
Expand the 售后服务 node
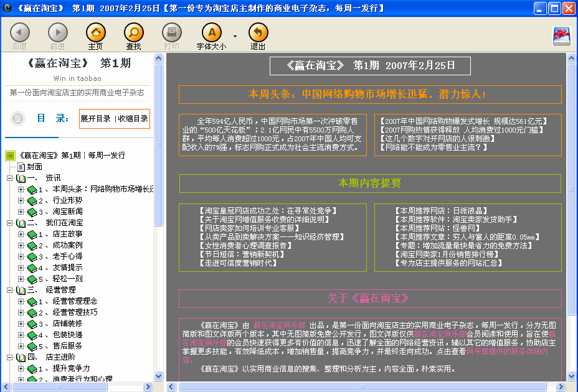(x=21, y=347)
